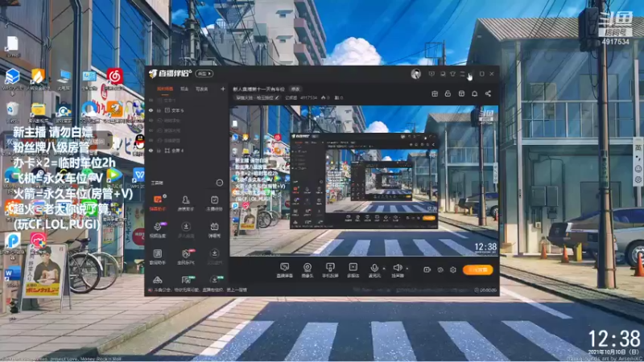Screen dimensions: 644x362
Task: Click the user avatar in the title bar
Action: click(x=415, y=74)
